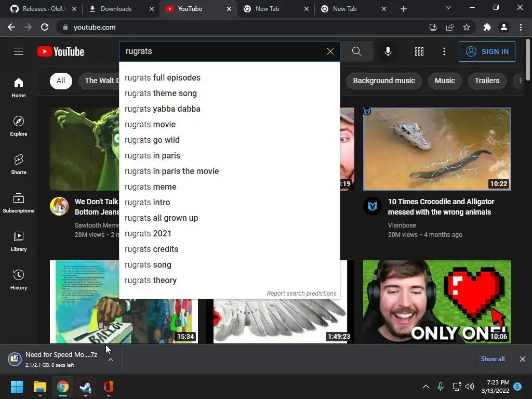Open Steam from the taskbar

tap(86, 387)
